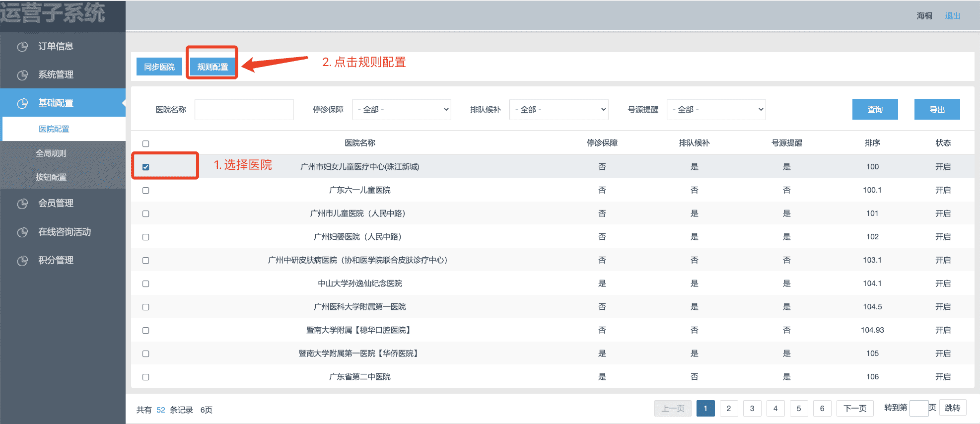Image resolution: width=980 pixels, height=424 pixels.
Task: Click the icon beside 系统管理
Action: (22, 75)
